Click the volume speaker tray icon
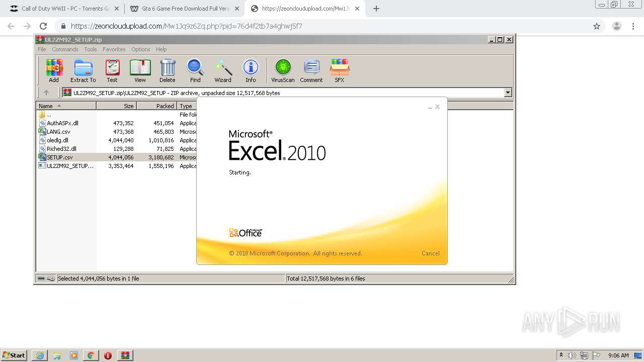Screen dimensions: 644x362 point(572,355)
